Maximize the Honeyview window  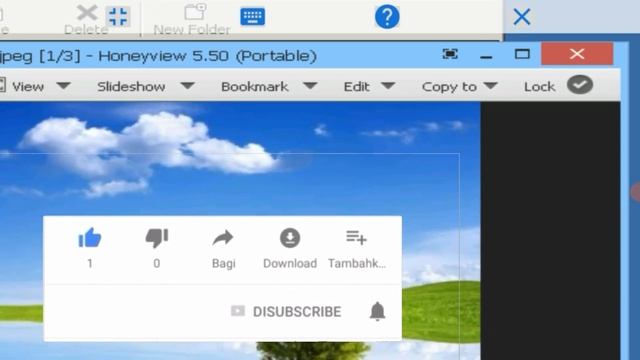522,54
